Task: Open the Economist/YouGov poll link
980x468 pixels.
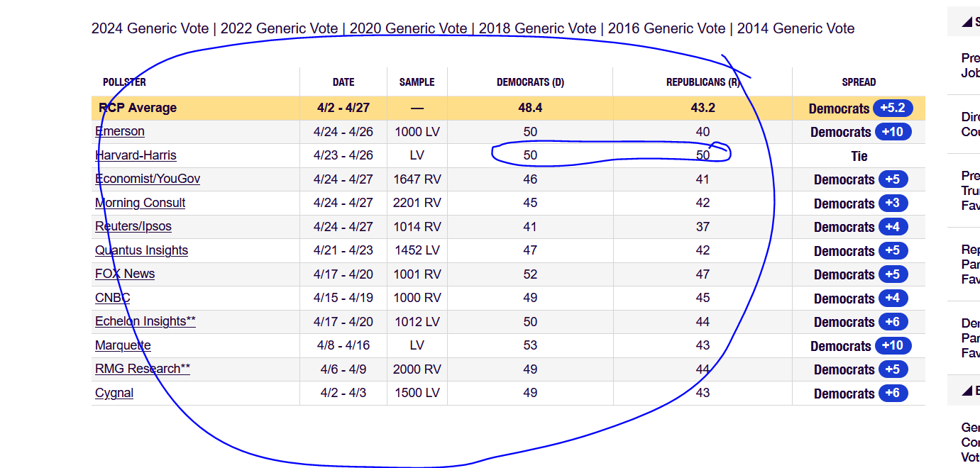Action: pos(148,179)
